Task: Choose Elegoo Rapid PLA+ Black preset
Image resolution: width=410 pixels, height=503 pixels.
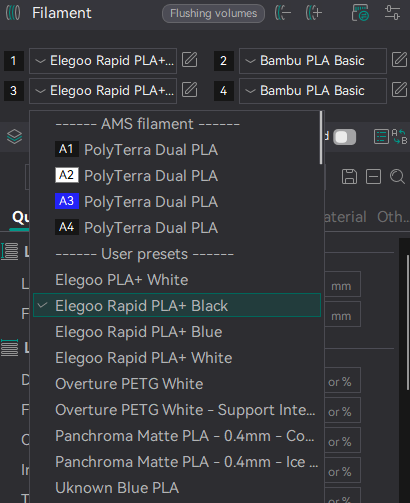Action: click(177, 305)
